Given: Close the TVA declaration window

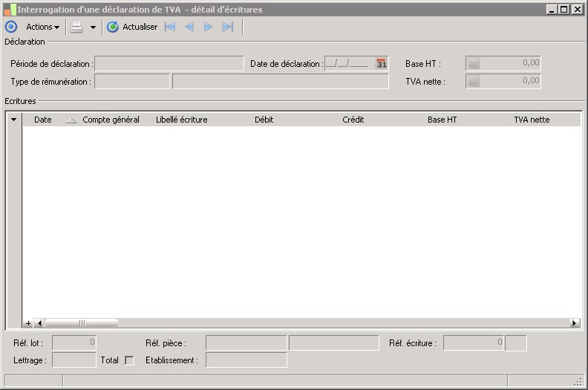Looking at the screenshot, I should [576, 10].
